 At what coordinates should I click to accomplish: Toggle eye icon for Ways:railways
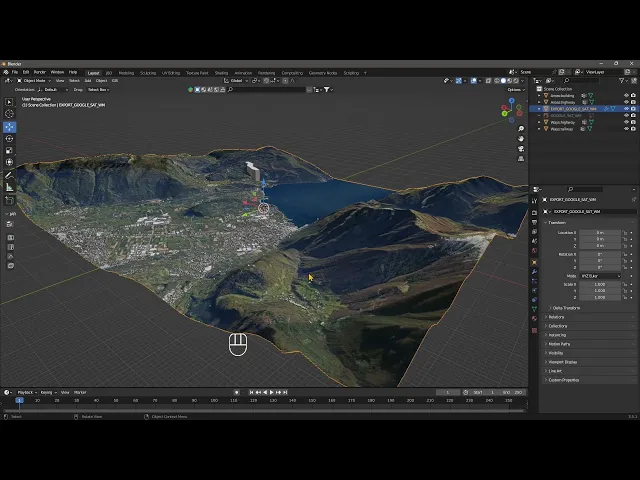(626, 128)
